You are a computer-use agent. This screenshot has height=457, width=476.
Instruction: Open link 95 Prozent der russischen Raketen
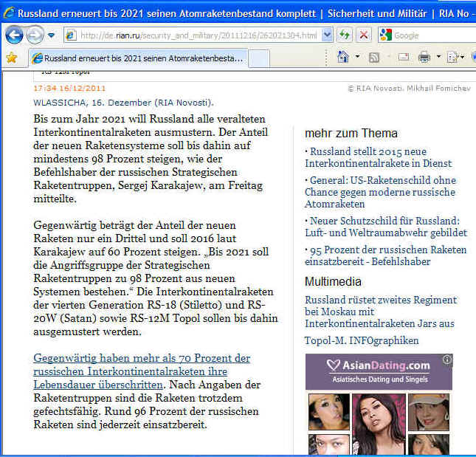(x=385, y=255)
